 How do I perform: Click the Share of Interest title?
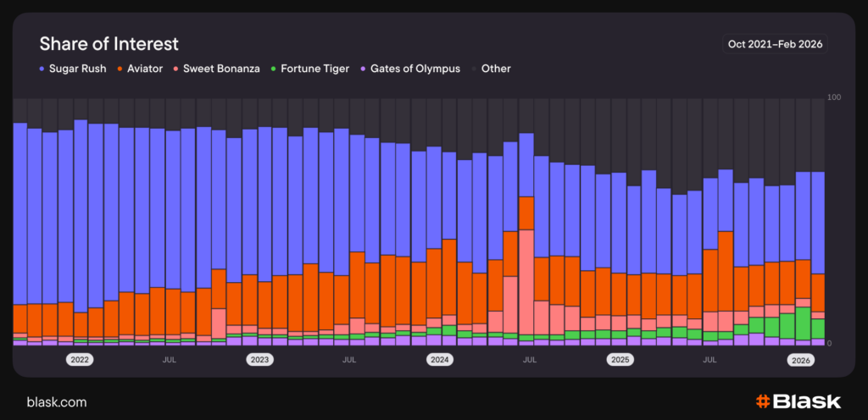tap(108, 44)
